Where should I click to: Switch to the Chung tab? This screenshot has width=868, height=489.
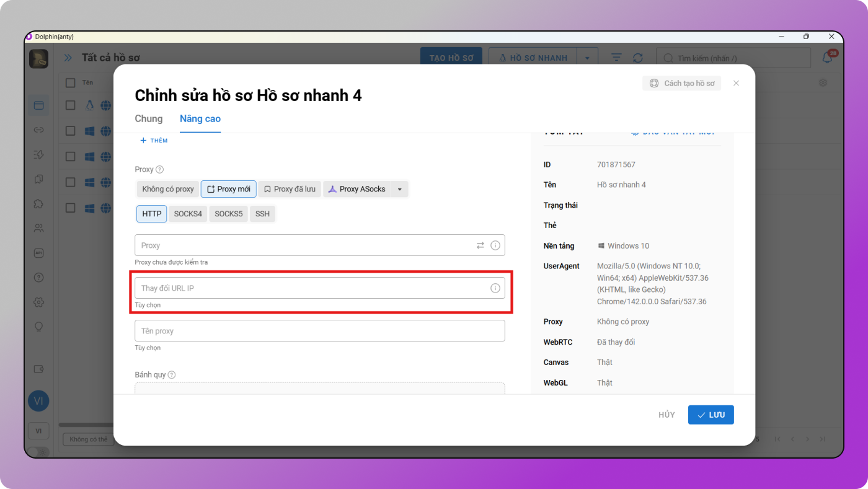point(149,119)
